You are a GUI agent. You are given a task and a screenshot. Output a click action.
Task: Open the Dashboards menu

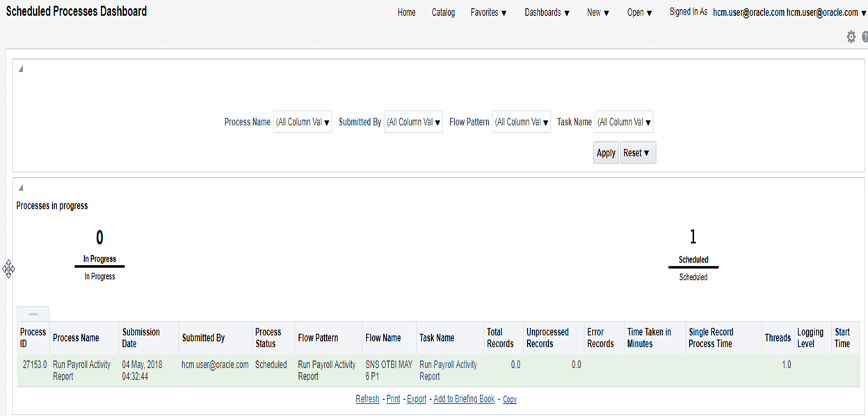click(547, 13)
